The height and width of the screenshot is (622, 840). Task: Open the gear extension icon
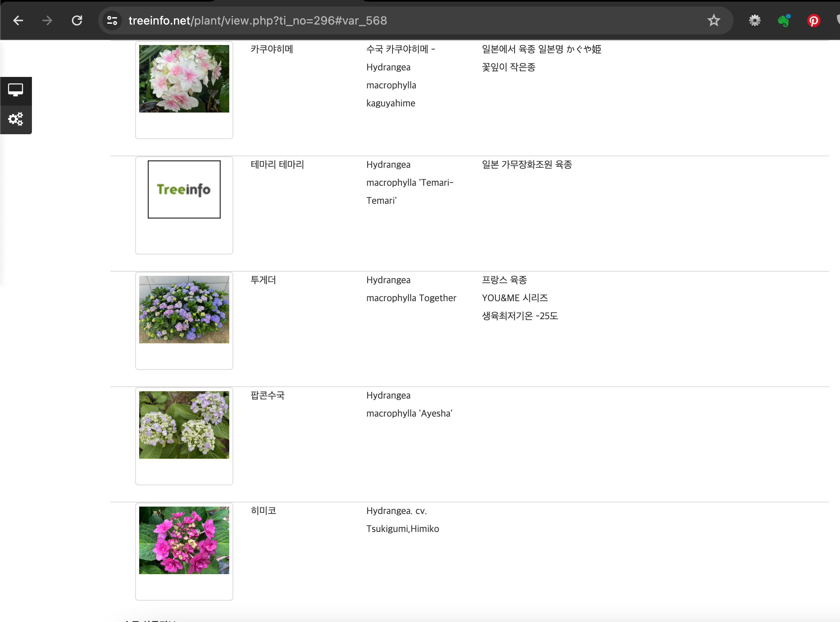[x=754, y=20]
